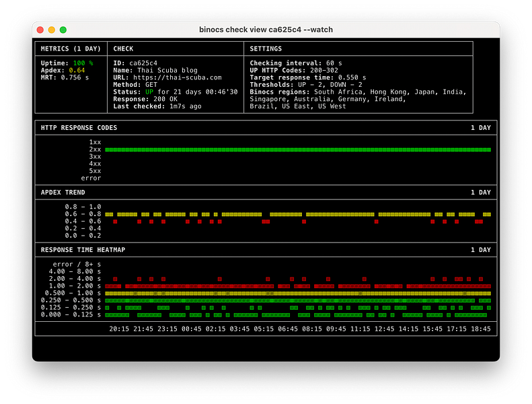Click the '0.2 - 0.4' apdex label
Screen dimensions: 532x404
pyautogui.click(x=83, y=228)
